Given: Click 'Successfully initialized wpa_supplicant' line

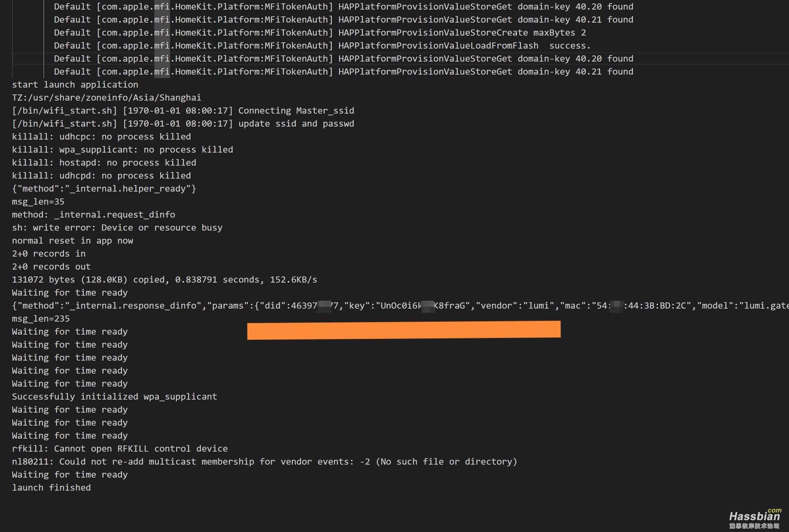Looking at the screenshot, I should 115,397.
